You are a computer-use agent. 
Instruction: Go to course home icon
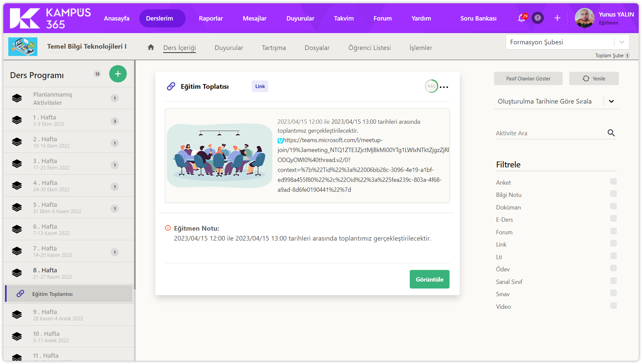pyautogui.click(x=151, y=47)
